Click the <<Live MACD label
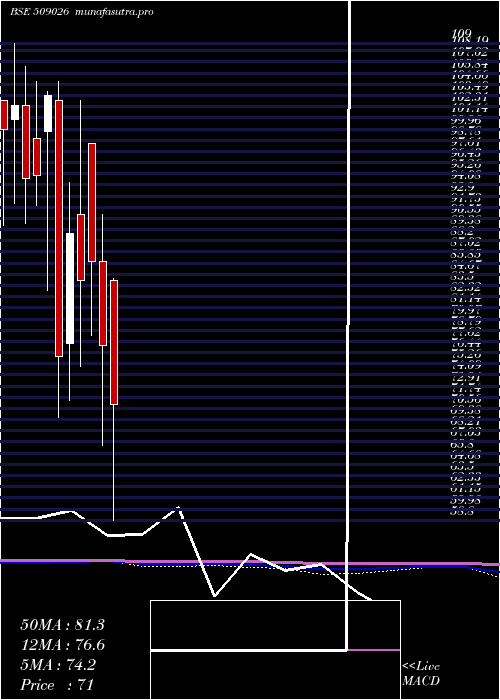Viewport: 500px width, 700px height. [421, 674]
